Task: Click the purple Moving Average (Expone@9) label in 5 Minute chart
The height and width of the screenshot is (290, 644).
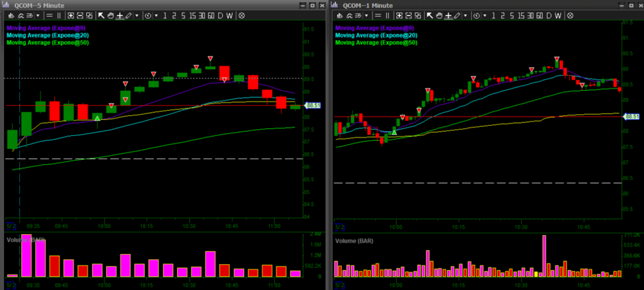Action: coord(47,28)
